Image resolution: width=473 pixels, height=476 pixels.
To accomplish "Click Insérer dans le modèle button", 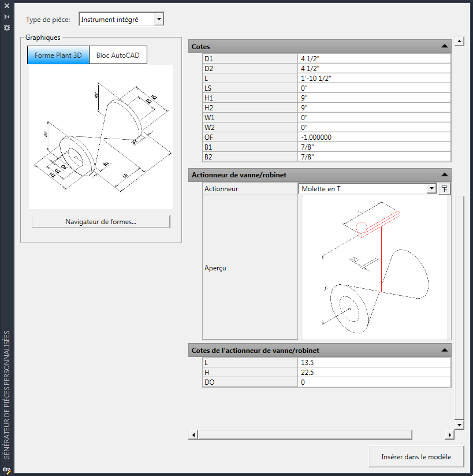I will (x=416, y=456).
